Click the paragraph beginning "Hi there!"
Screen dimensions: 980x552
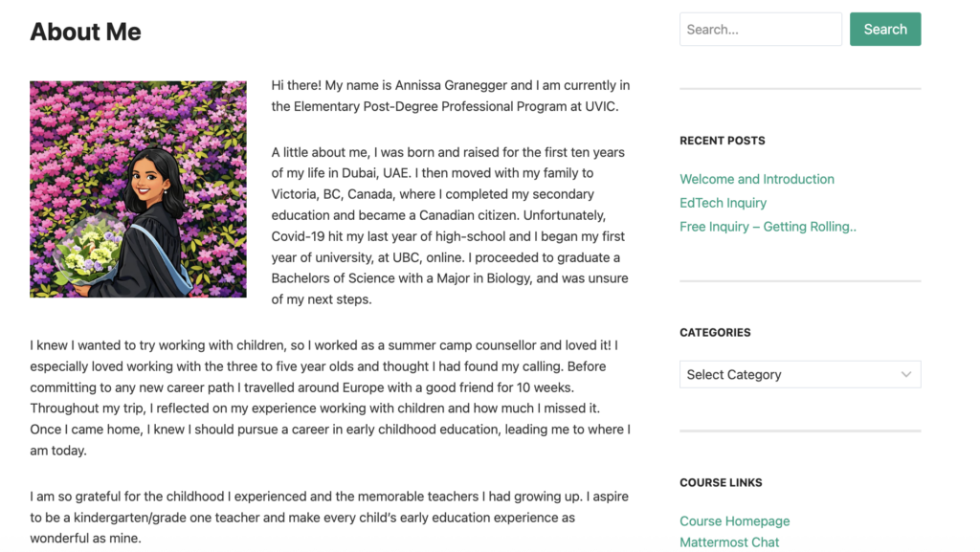450,96
